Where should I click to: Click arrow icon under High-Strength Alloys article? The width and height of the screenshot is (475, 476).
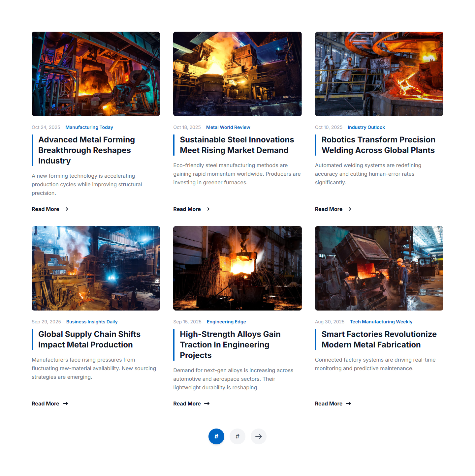(x=207, y=403)
